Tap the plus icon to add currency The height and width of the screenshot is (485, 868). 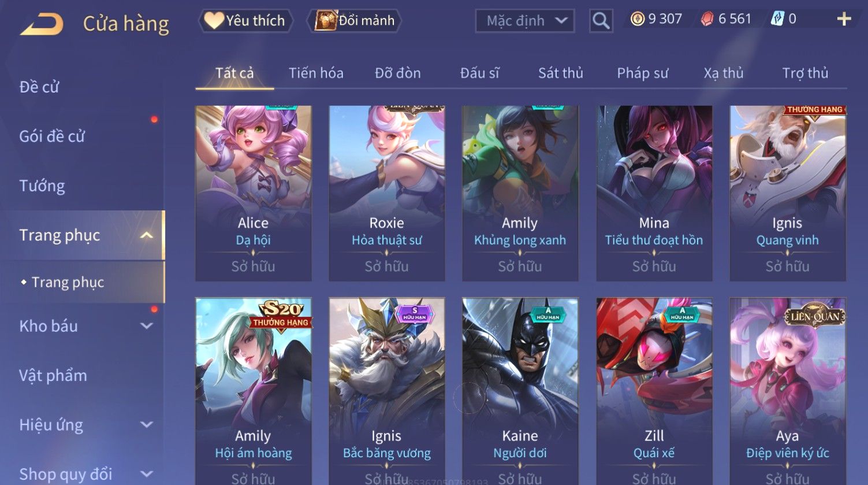tap(844, 19)
